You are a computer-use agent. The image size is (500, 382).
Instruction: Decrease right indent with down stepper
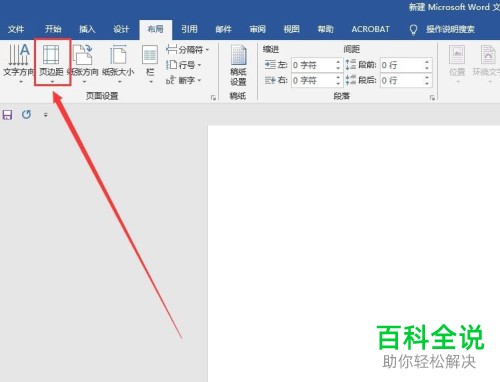coord(338,84)
